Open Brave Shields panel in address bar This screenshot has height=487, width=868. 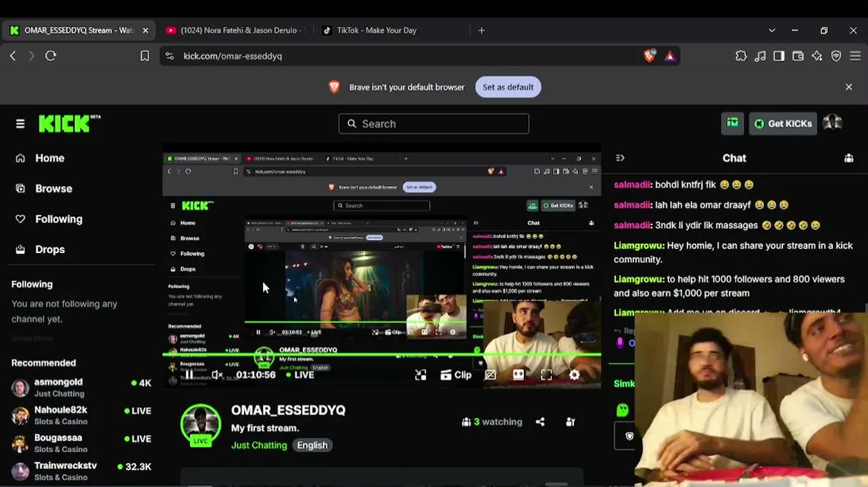pos(650,56)
